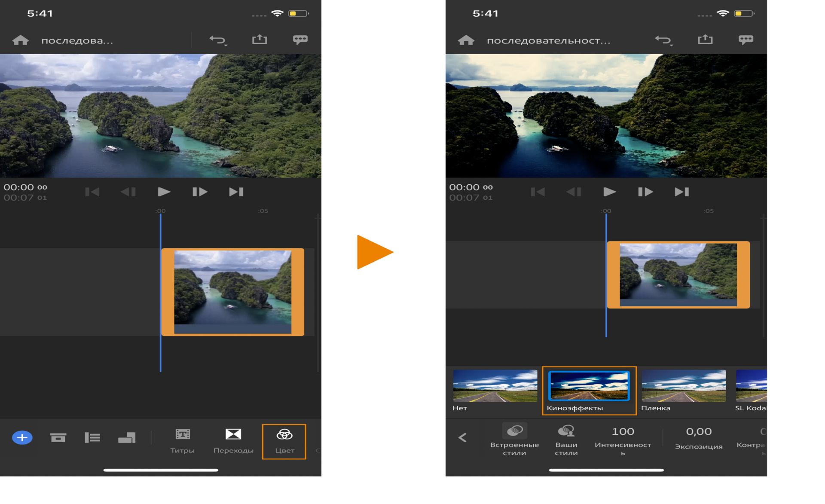This screenshot has height=504, width=825.
Task: Tap the share/export icon in right screen
Action: click(x=705, y=40)
